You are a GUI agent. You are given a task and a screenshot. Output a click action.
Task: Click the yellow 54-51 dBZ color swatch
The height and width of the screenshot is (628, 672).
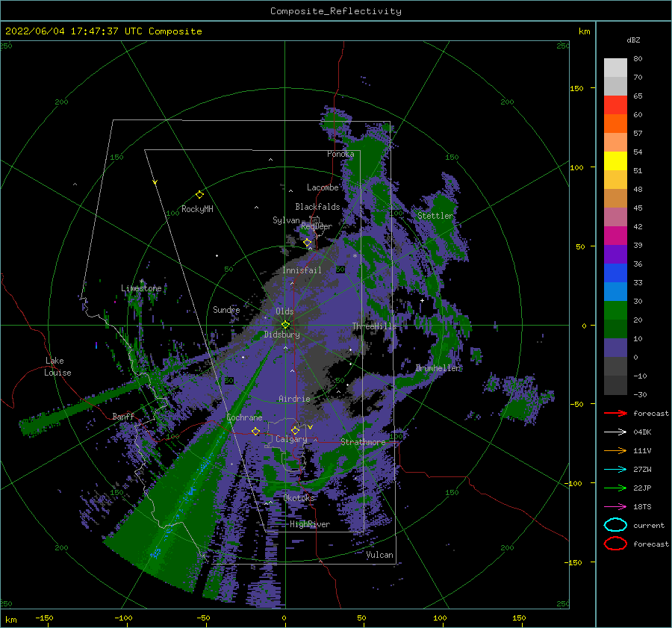[615, 161]
